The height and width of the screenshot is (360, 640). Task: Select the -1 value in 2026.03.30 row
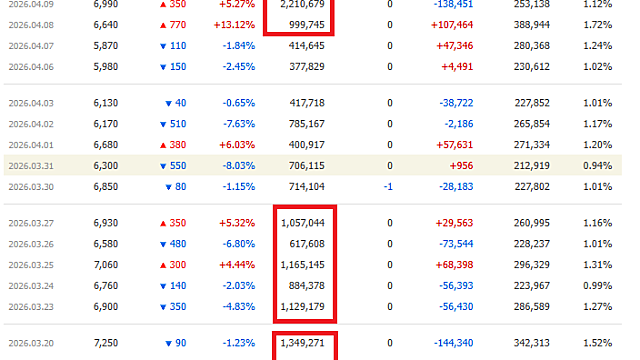[388, 187]
